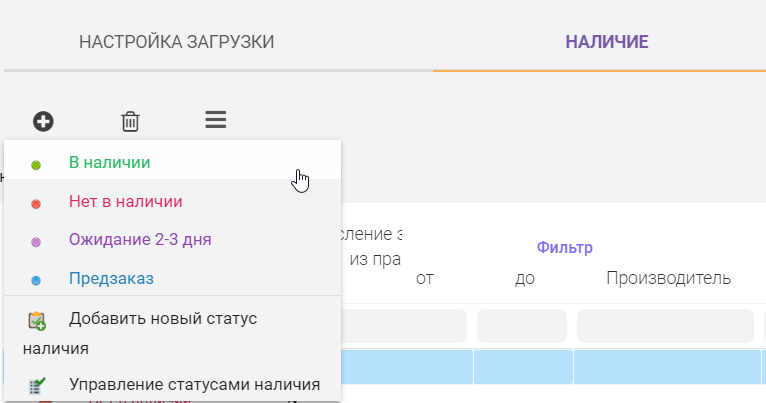Click the trash bin delete icon

point(130,121)
